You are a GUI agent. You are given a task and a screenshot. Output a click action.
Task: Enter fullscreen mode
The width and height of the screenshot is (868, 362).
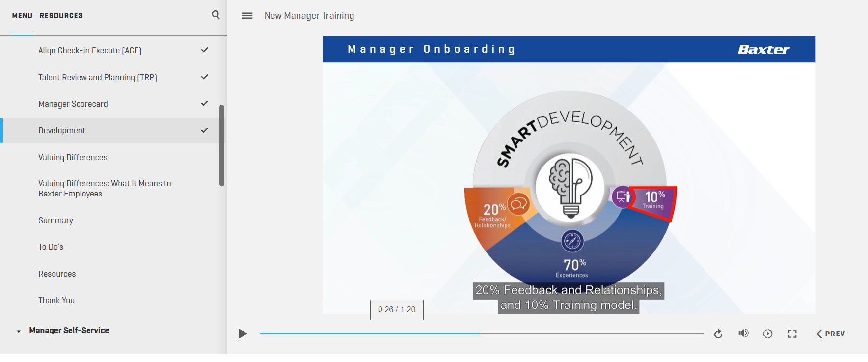(x=792, y=334)
